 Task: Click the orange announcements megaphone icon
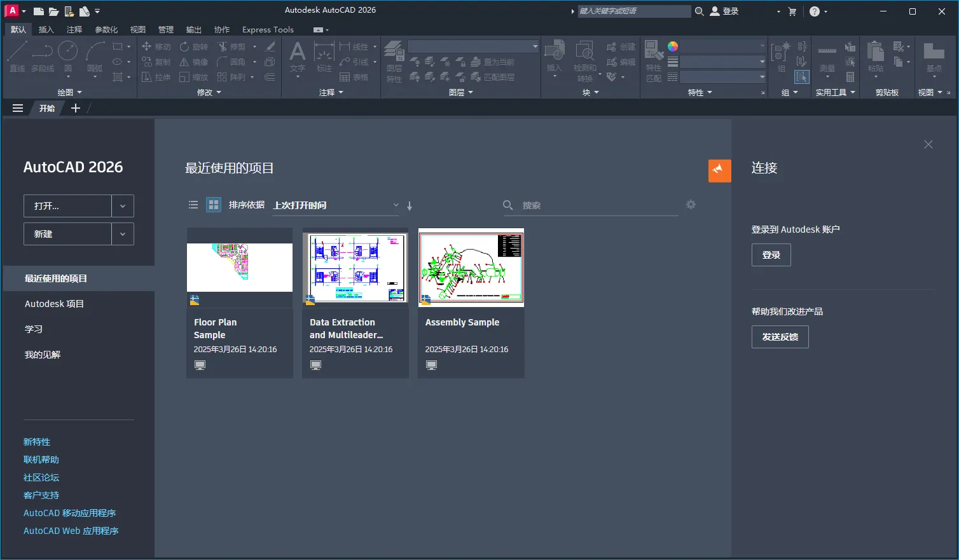(719, 170)
